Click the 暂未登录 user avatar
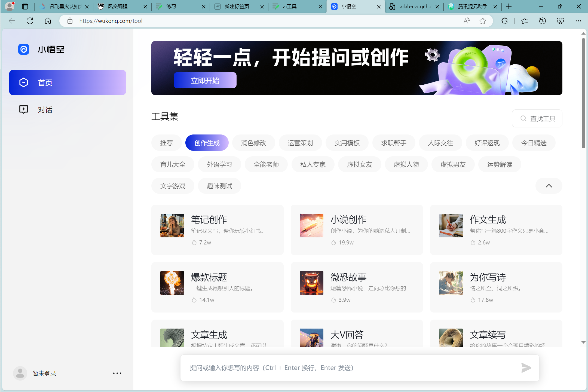The height and width of the screenshot is (392, 588). click(20, 373)
